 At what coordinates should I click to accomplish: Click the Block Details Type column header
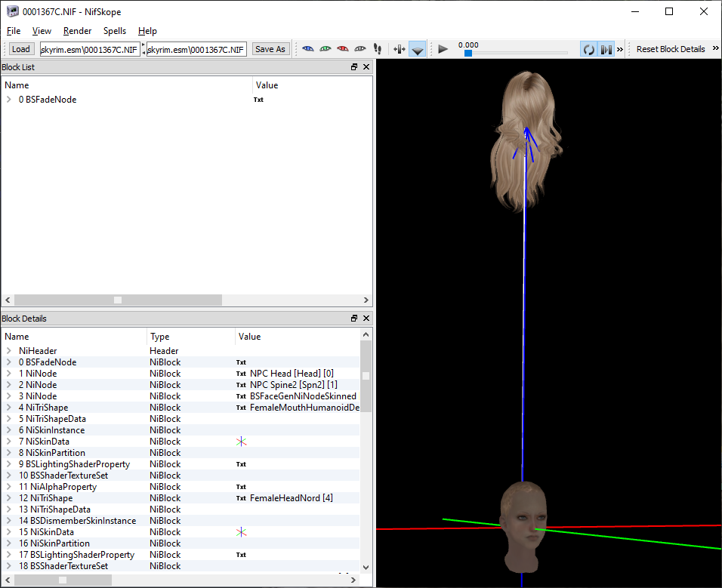pyautogui.click(x=190, y=337)
